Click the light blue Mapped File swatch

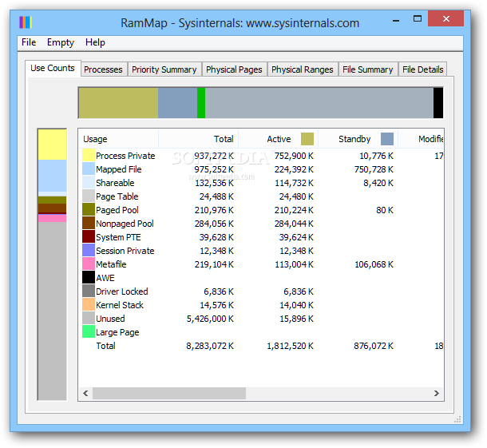click(89, 169)
